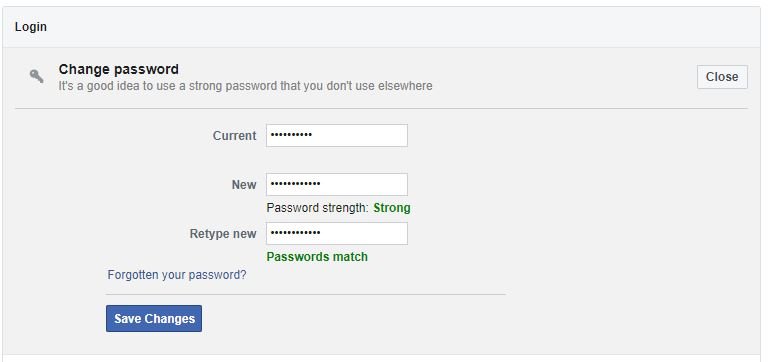Image resolution: width=778 pixels, height=362 pixels.
Task: Click the New field label
Action: pyautogui.click(x=244, y=184)
